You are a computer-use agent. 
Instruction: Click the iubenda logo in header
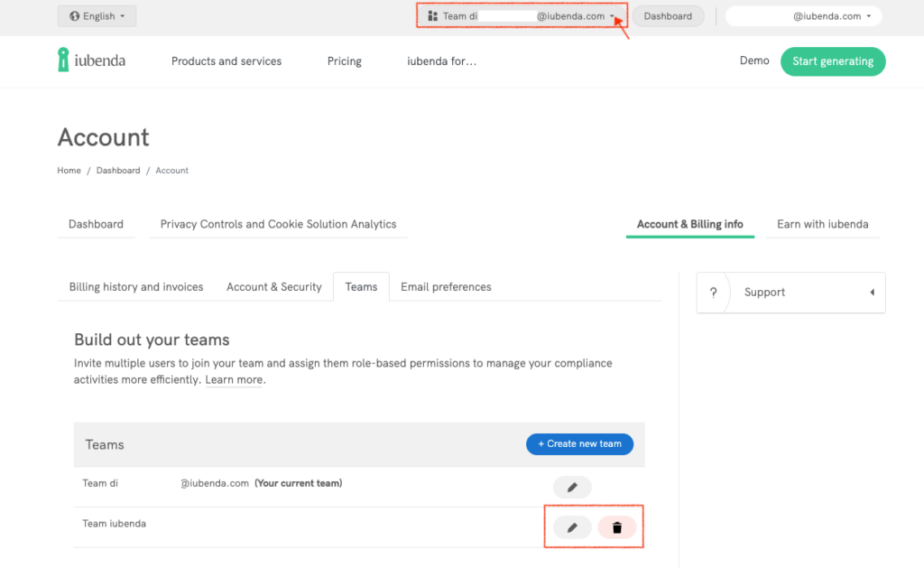(91, 61)
